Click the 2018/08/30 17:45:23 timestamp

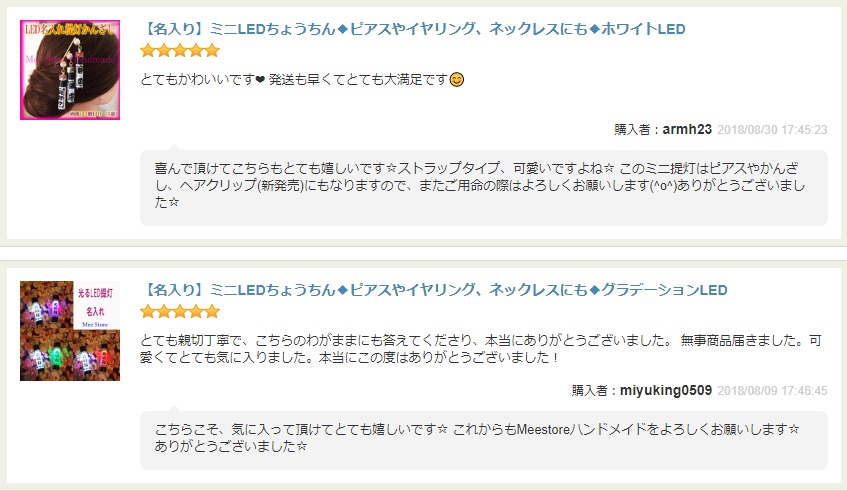click(x=772, y=130)
